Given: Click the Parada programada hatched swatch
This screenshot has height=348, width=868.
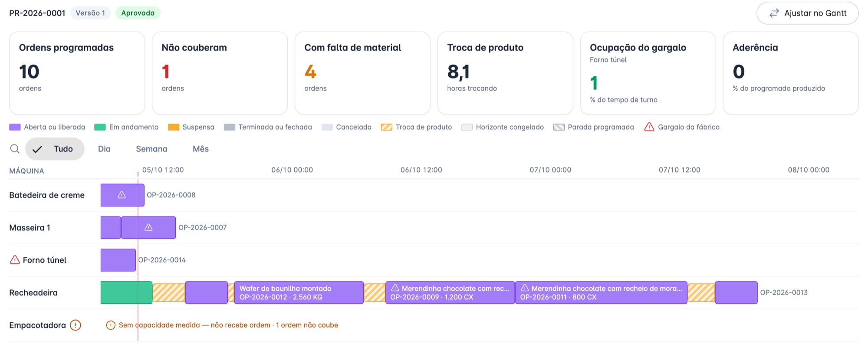Looking at the screenshot, I should click(x=559, y=127).
